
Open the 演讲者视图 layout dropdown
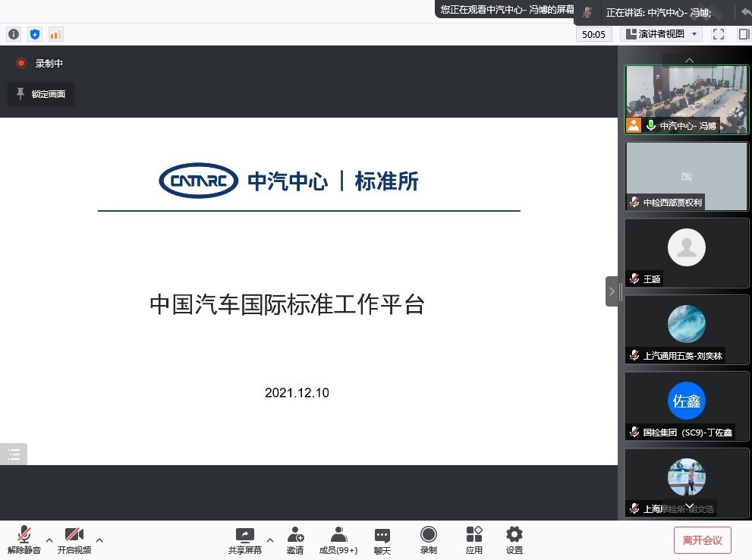pos(662,34)
